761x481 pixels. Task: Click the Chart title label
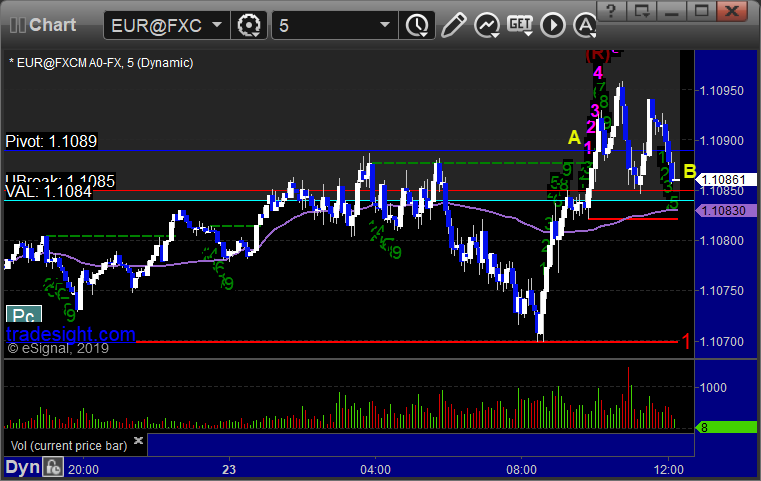[52, 25]
